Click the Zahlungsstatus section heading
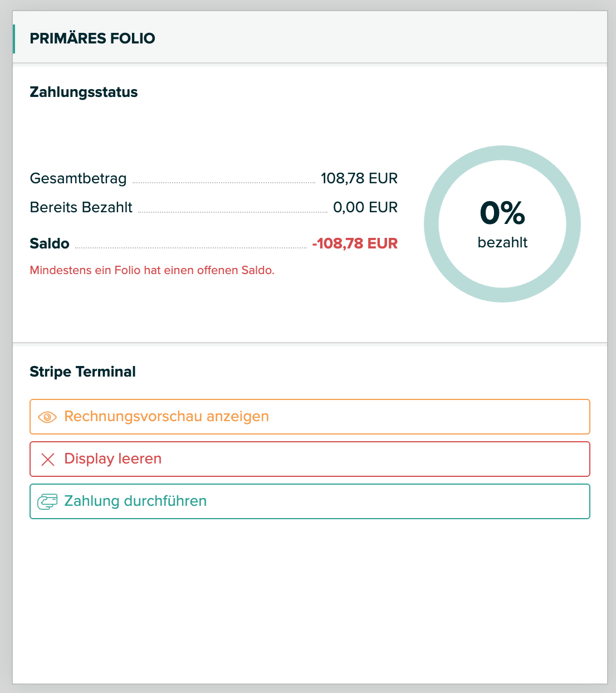 click(84, 92)
